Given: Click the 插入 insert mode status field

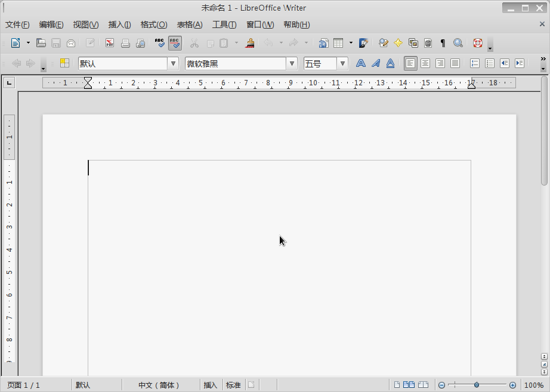Looking at the screenshot, I should pos(211,385).
